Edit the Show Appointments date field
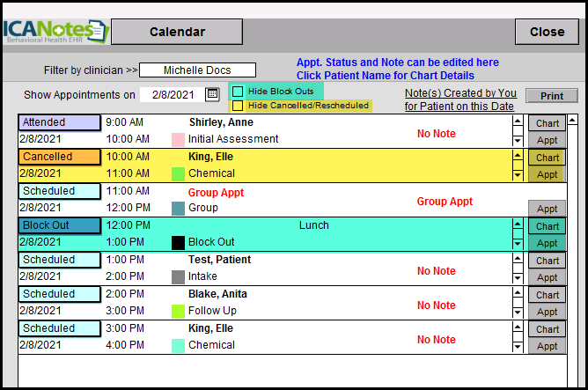The image size is (588, 390). (171, 94)
